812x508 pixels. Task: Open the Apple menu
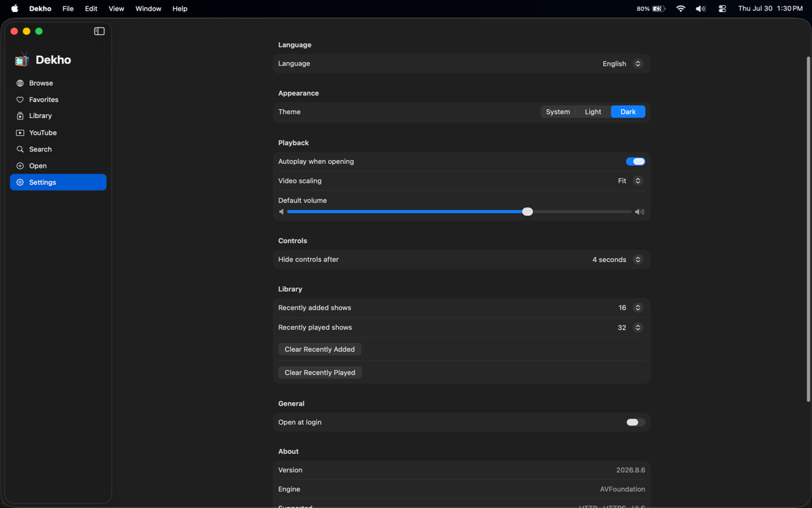click(x=15, y=9)
